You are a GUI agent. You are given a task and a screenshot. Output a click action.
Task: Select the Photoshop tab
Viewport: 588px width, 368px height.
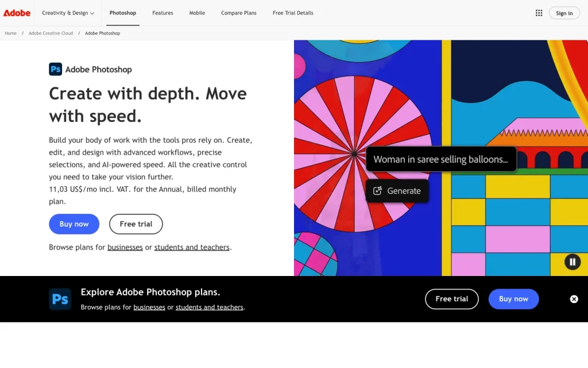[123, 13]
